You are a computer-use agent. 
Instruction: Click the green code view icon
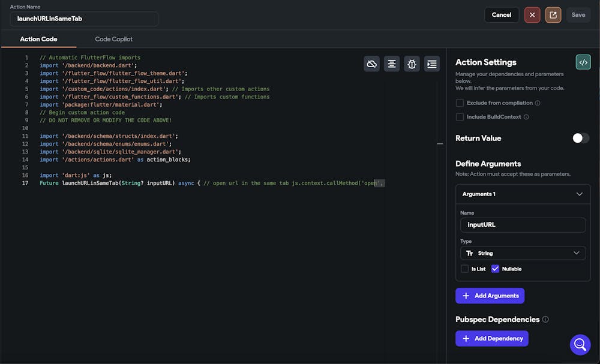[x=583, y=62]
